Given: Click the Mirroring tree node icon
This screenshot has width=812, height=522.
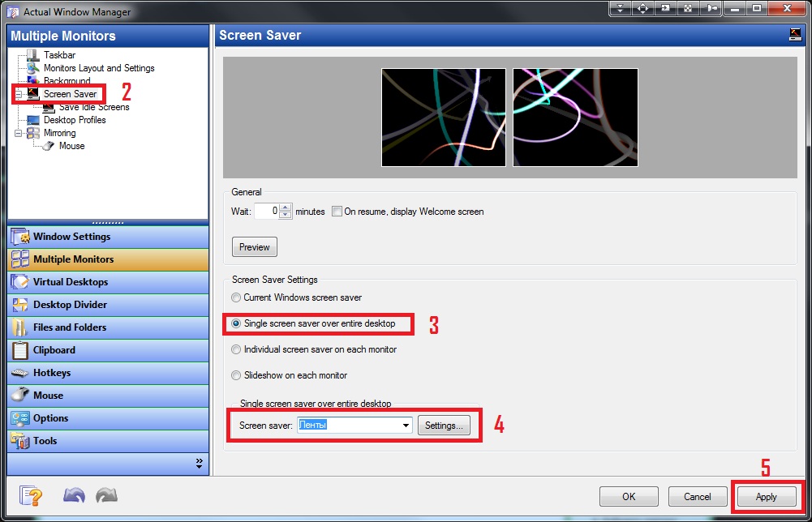Looking at the screenshot, I should tap(32, 133).
